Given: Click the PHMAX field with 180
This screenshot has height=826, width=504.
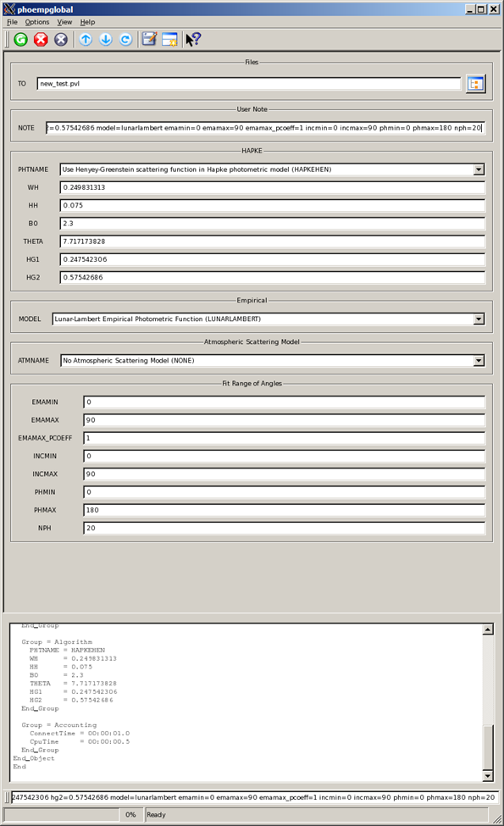Looking at the screenshot, I should coord(284,510).
